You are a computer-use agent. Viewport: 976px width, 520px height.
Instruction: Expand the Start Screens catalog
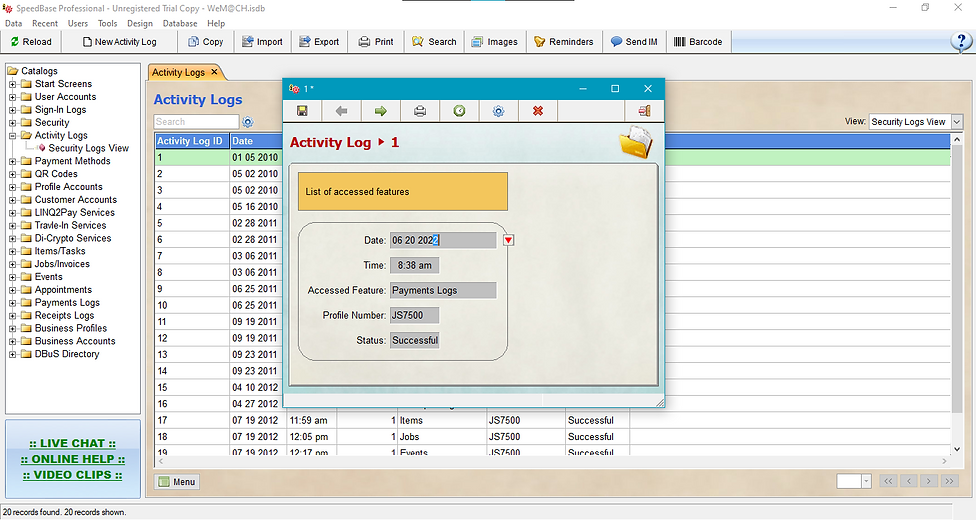click(x=12, y=84)
